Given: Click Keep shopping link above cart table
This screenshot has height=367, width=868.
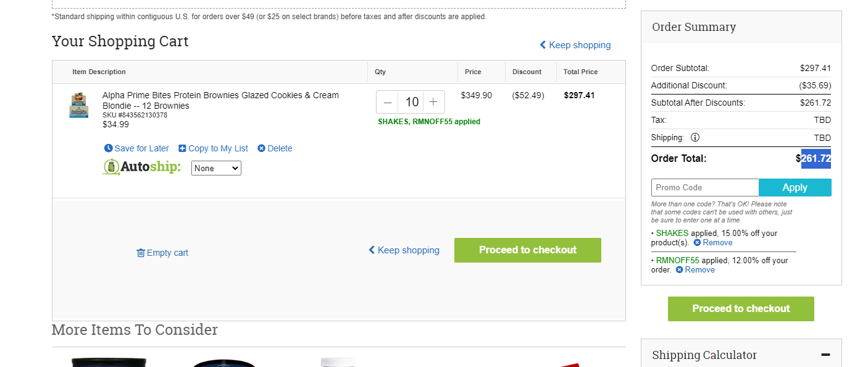Looking at the screenshot, I should (x=575, y=45).
